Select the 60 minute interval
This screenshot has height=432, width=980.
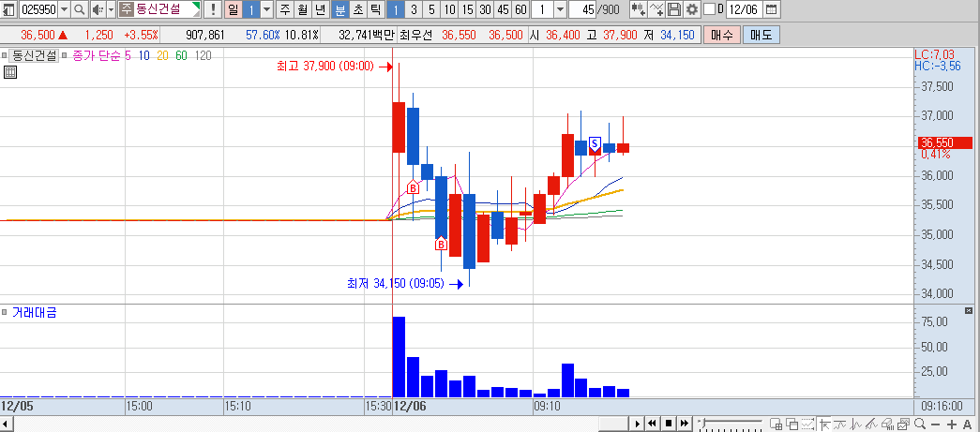coord(520,8)
